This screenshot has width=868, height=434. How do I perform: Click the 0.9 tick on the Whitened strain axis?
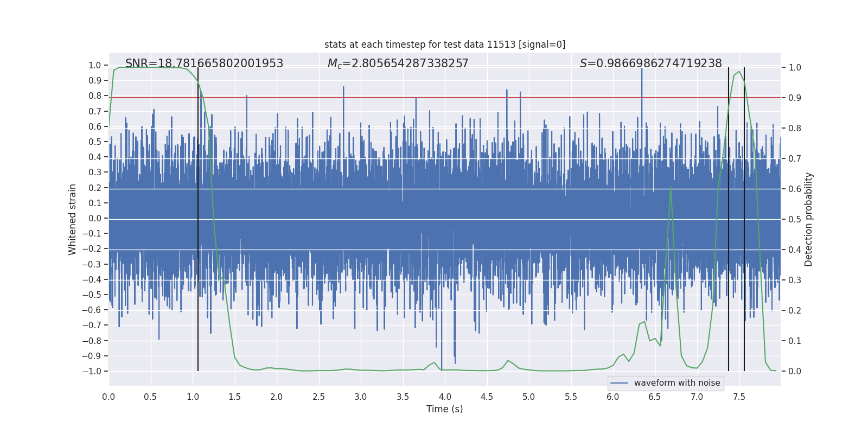(95, 80)
